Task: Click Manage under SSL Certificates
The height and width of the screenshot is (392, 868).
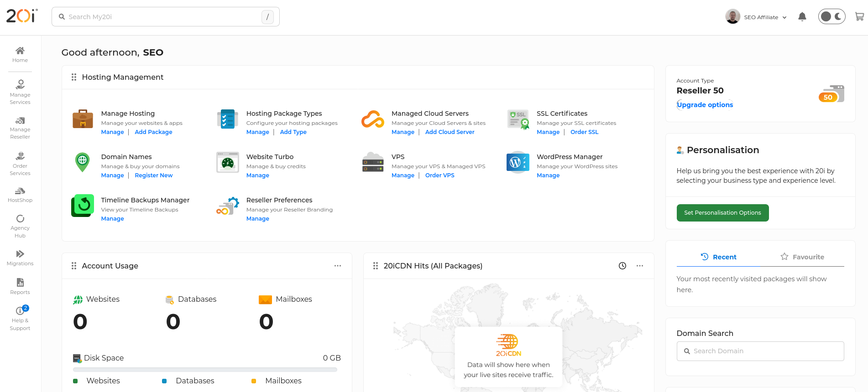Action: (548, 132)
